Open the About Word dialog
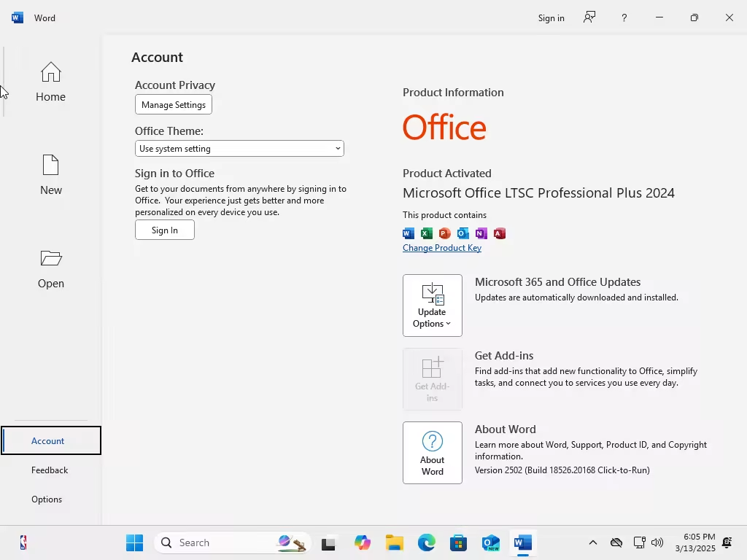The image size is (747, 560). tap(432, 452)
